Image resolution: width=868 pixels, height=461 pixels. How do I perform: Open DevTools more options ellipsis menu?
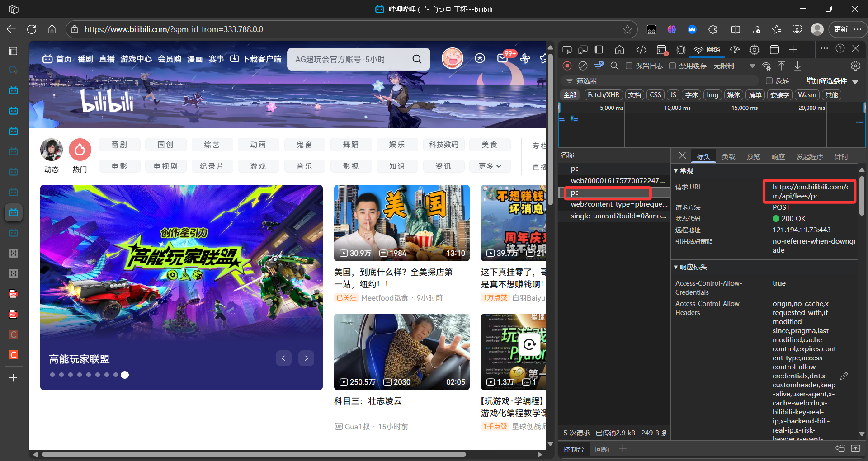click(824, 48)
